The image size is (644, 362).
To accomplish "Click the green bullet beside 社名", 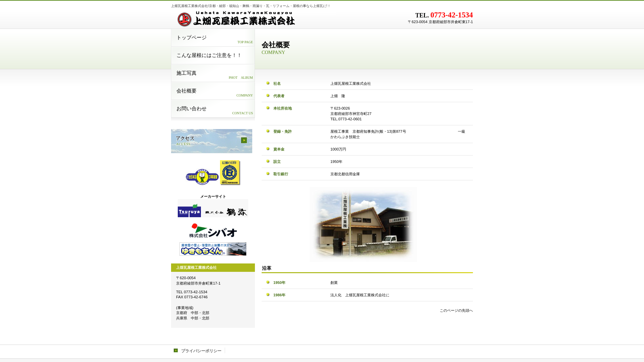I will click(x=268, y=83).
